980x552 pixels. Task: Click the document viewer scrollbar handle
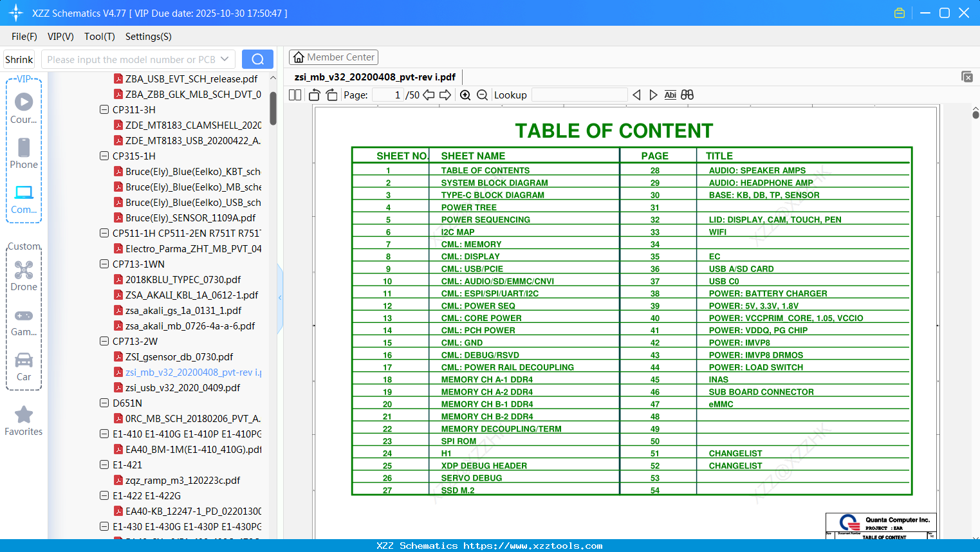[x=975, y=114]
